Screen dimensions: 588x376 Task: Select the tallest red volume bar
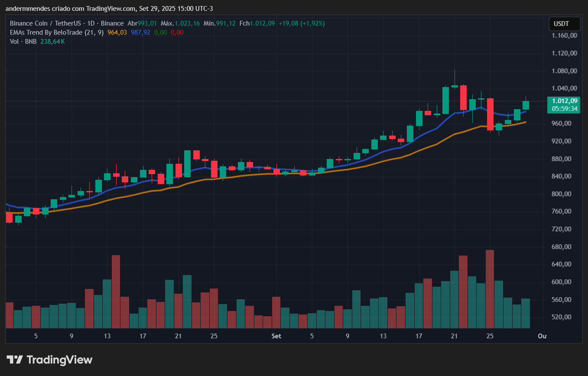(490, 288)
